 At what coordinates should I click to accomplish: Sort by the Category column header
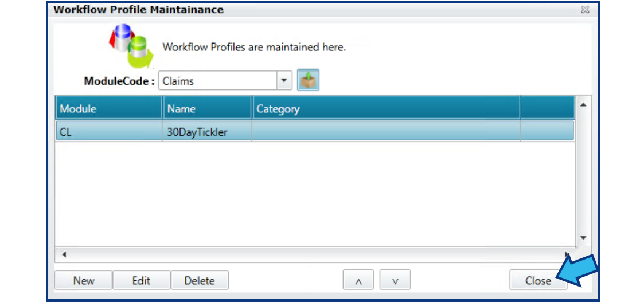[x=386, y=108]
